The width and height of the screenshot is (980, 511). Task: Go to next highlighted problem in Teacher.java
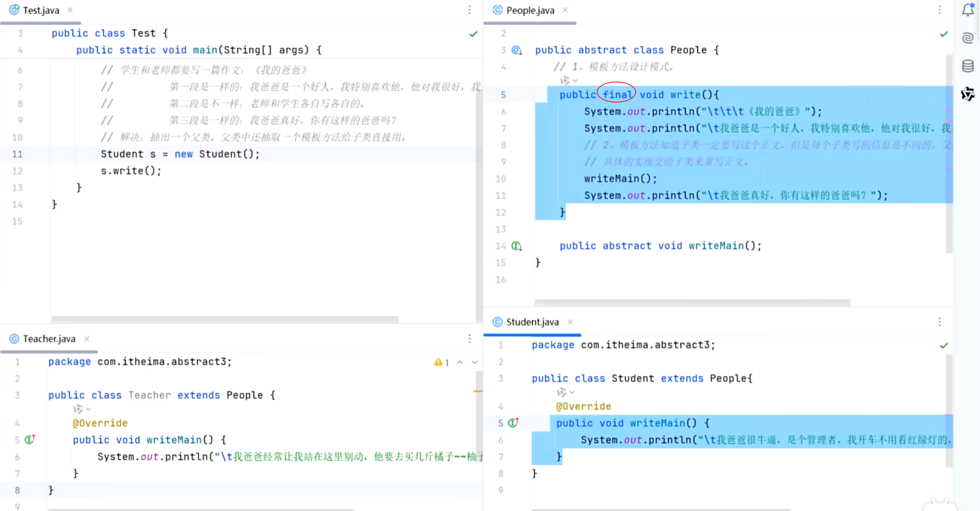pos(474,362)
